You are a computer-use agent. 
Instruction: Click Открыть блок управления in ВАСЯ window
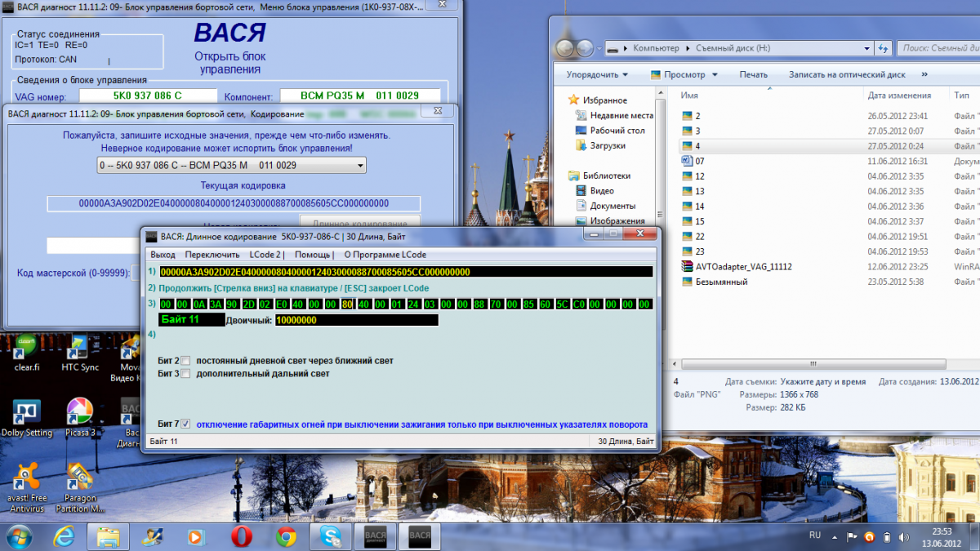coord(230,63)
